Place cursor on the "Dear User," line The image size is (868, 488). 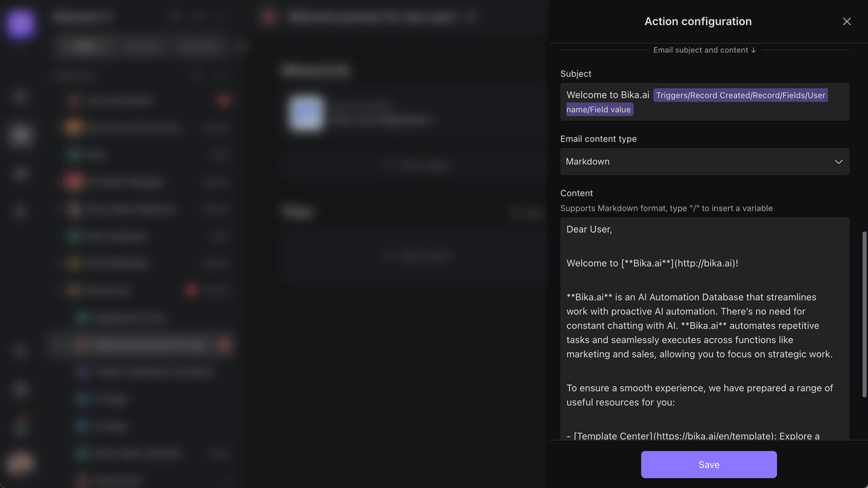(x=589, y=230)
